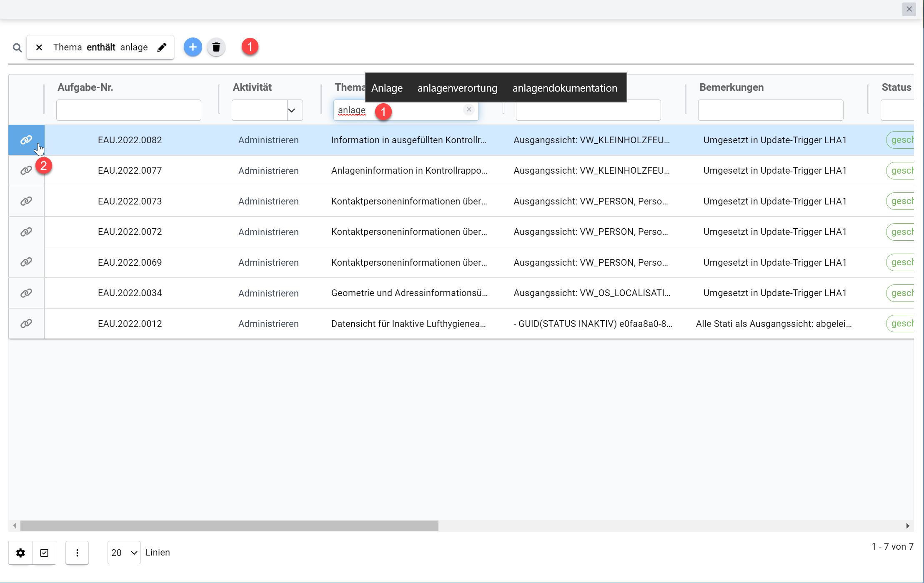924x583 pixels.
Task: Sort by Aufgabe-Nr. column header
Action: [85, 87]
